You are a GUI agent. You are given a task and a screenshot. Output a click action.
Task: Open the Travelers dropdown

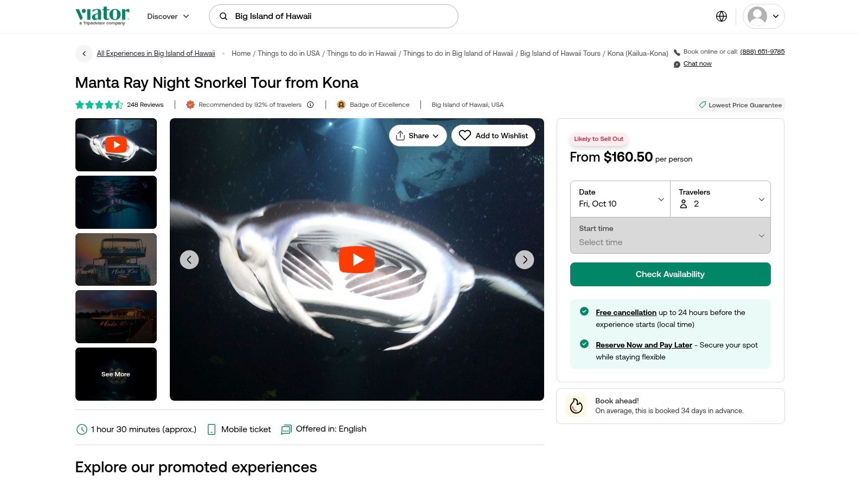pos(720,199)
